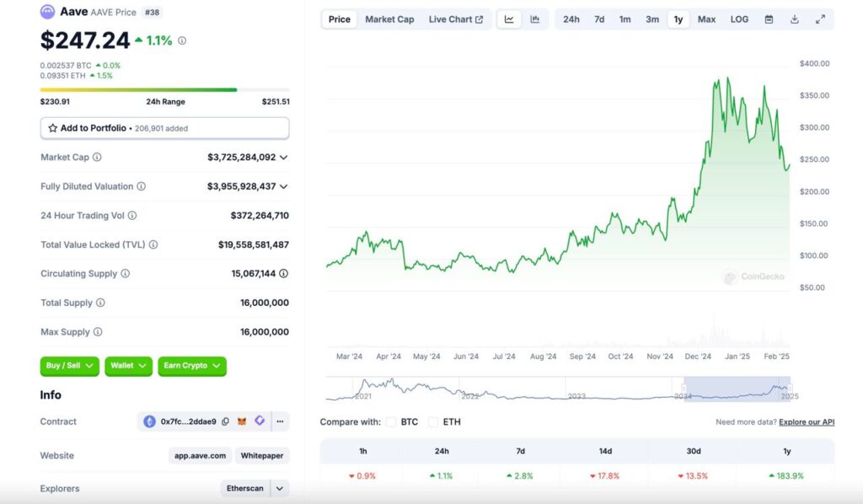Switch to the Market Cap tab

pyautogui.click(x=389, y=19)
